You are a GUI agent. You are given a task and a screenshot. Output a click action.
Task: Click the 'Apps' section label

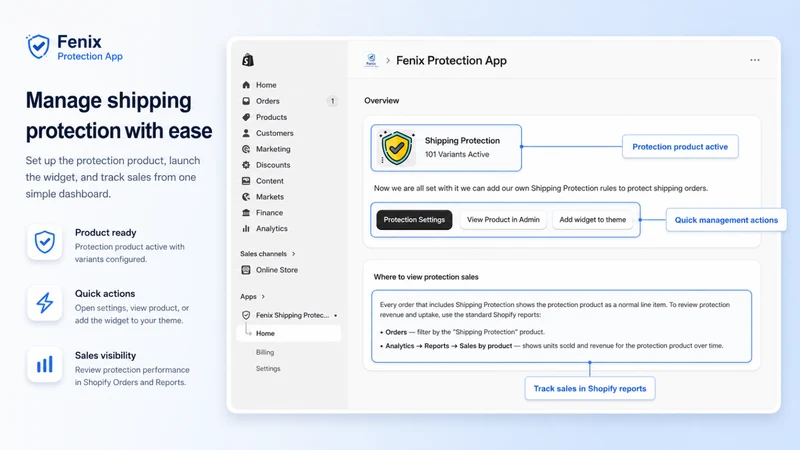248,296
